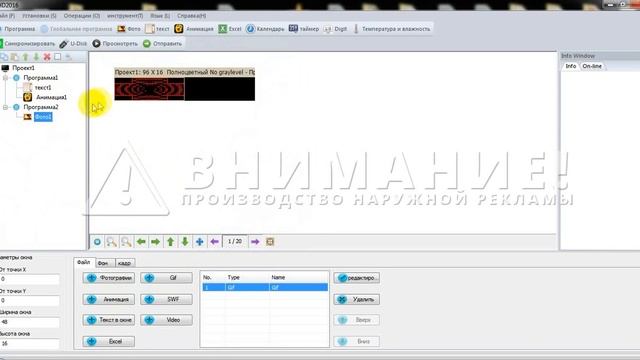Move tree item down with green arrow

click(x=36, y=57)
